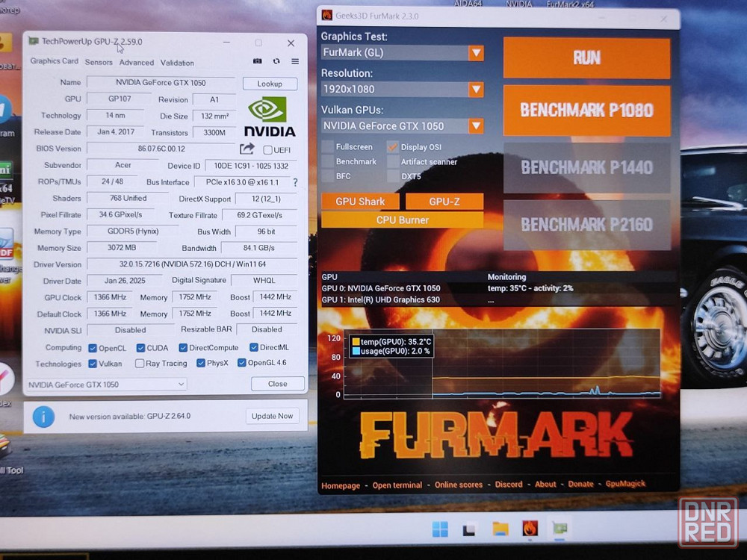Enable the Ray Tracing checkbox

[140, 364]
